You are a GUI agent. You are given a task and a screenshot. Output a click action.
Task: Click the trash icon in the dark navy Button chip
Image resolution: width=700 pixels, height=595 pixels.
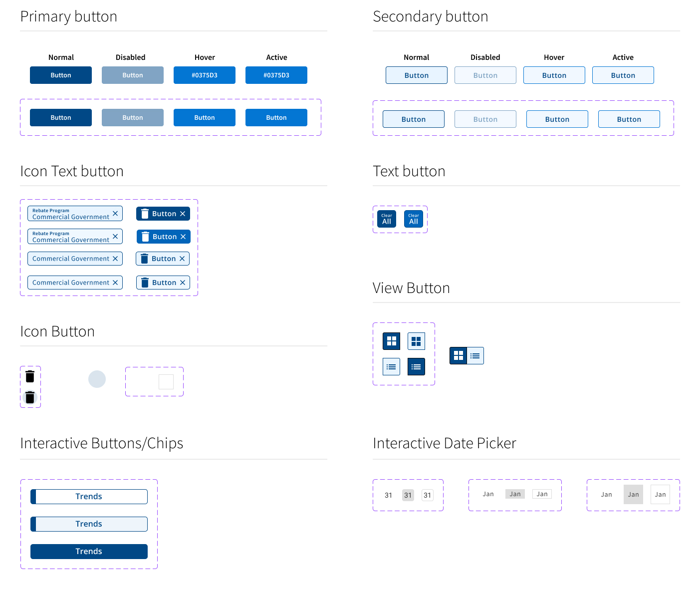click(145, 214)
